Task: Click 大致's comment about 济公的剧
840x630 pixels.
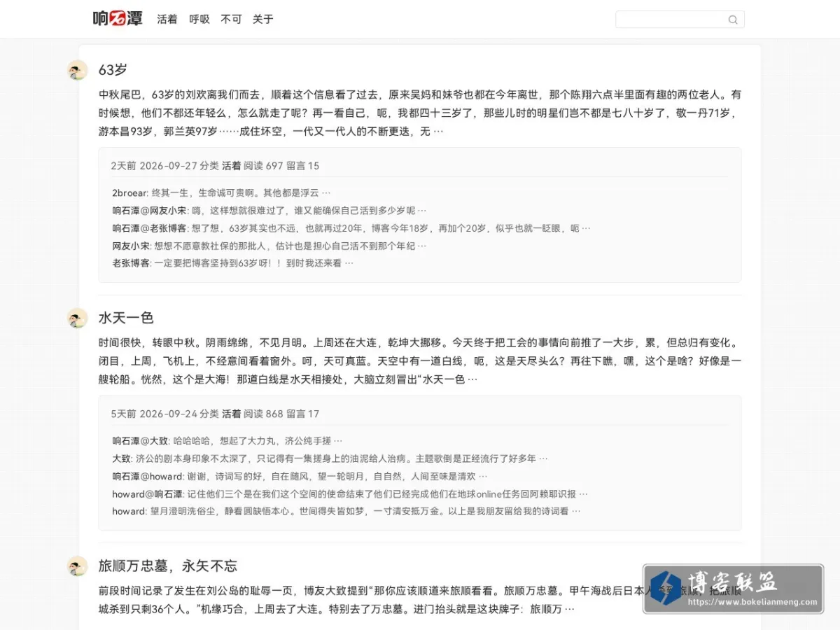Action: (x=330, y=458)
